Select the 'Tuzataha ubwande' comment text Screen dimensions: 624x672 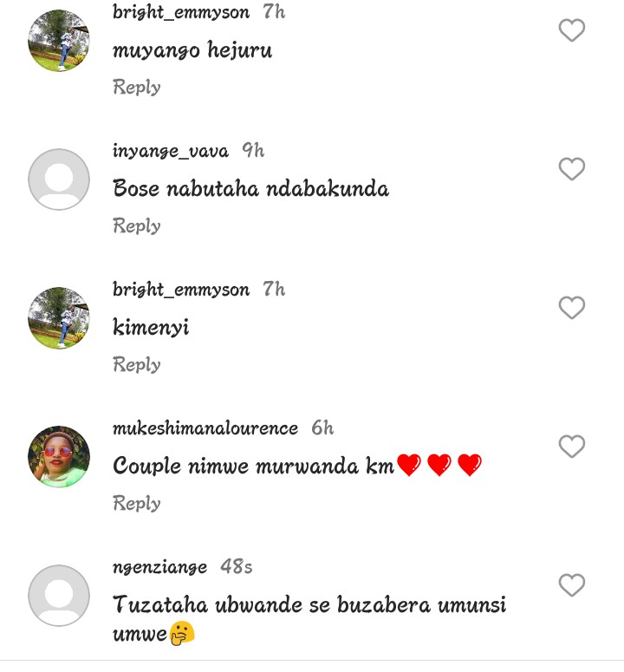click(309, 619)
